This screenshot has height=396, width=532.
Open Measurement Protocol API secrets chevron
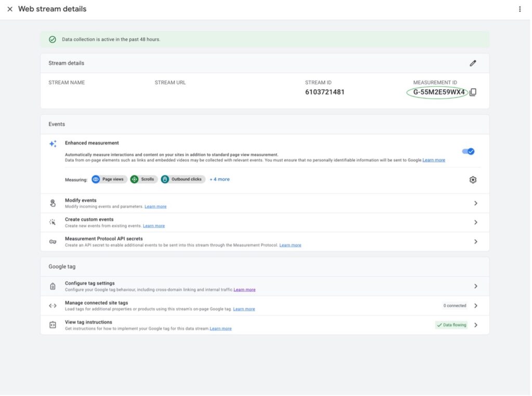coord(475,242)
